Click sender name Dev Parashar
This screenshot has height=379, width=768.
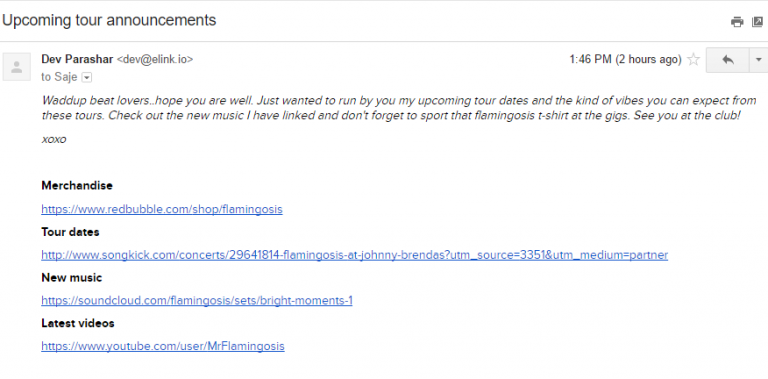coord(77,59)
